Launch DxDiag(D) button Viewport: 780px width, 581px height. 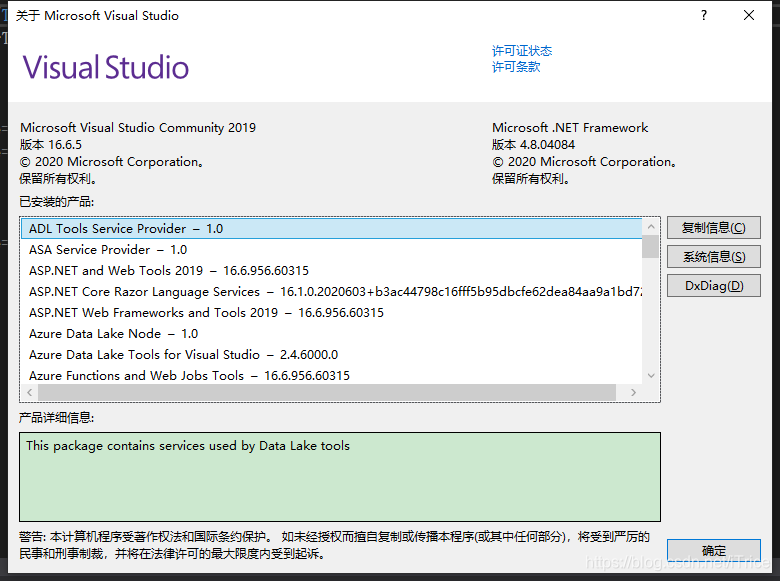(x=713, y=286)
